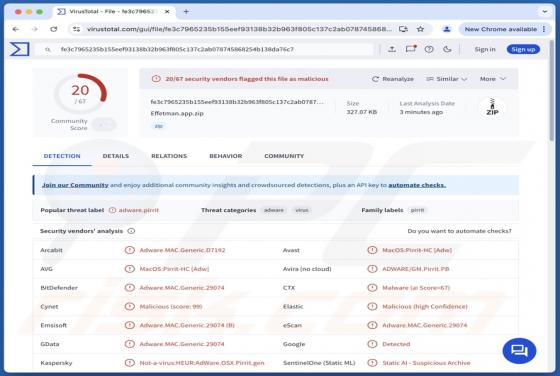Click the upload file icon

392,49
